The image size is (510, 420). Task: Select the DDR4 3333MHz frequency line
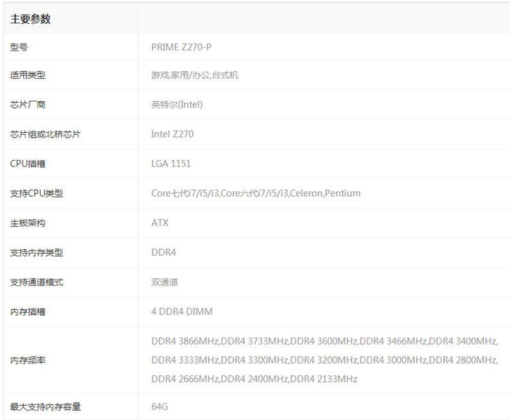point(325,360)
